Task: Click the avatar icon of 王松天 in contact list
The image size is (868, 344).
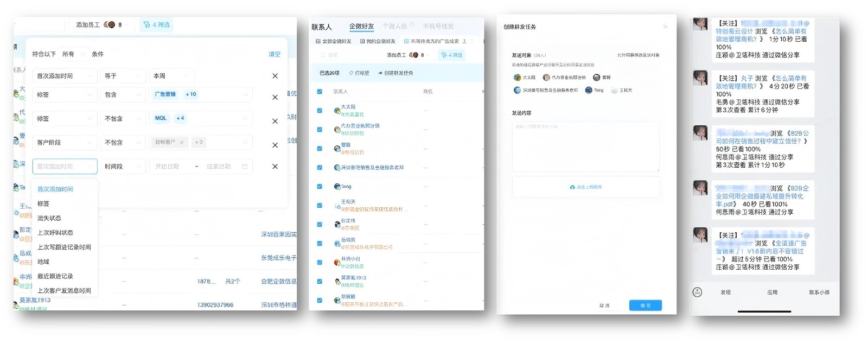Action: click(x=337, y=206)
